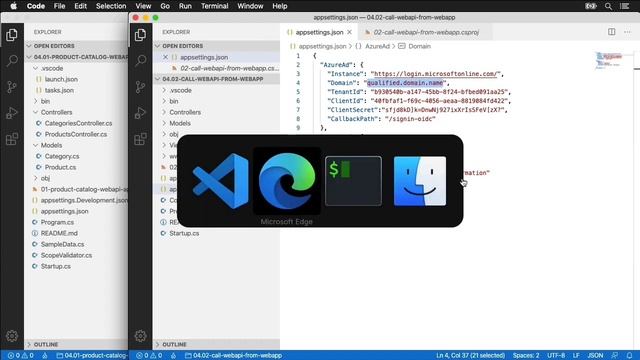Open editor More Actions ellipsis

627,32
